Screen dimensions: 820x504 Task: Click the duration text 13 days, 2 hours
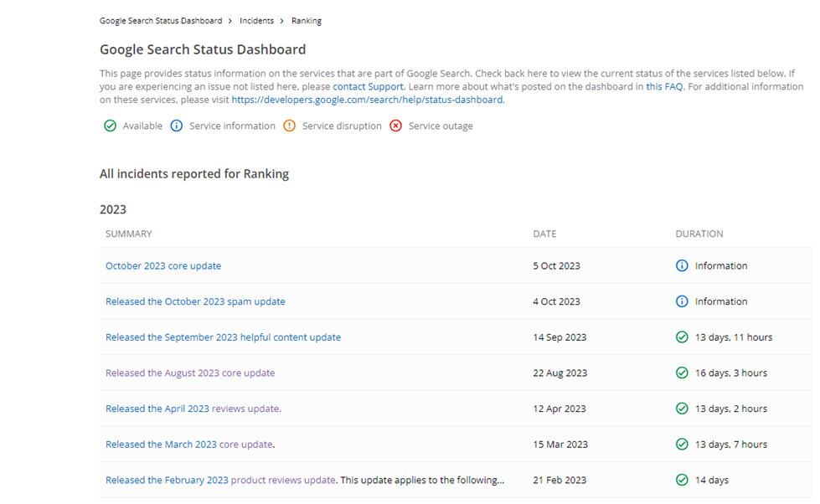(x=731, y=409)
